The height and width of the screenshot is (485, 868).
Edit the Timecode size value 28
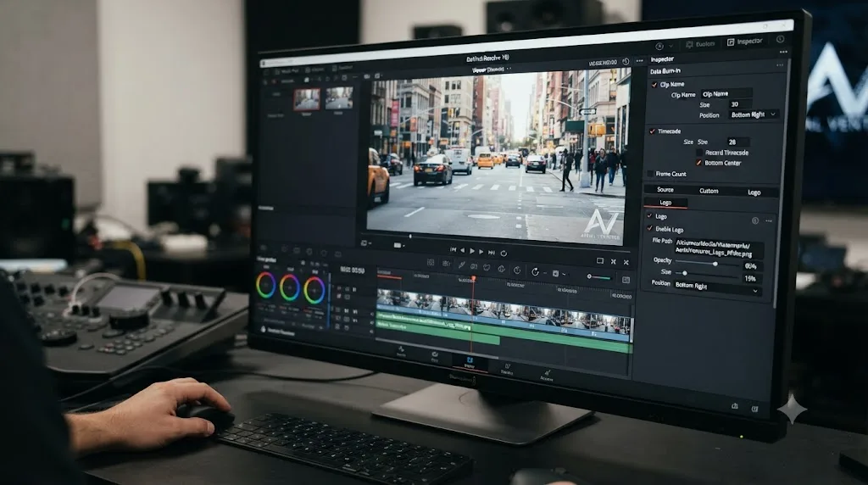(x=738, y=142)
